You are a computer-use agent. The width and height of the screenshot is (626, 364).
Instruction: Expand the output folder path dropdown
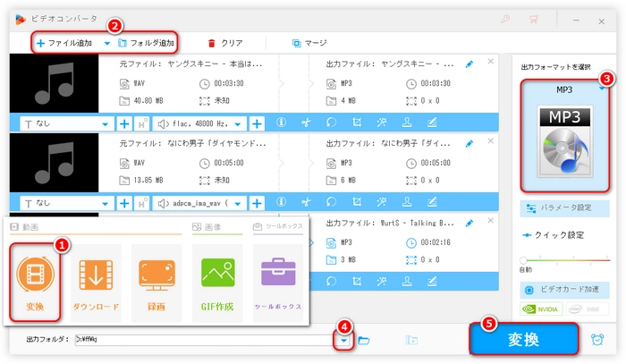(343, 341)
